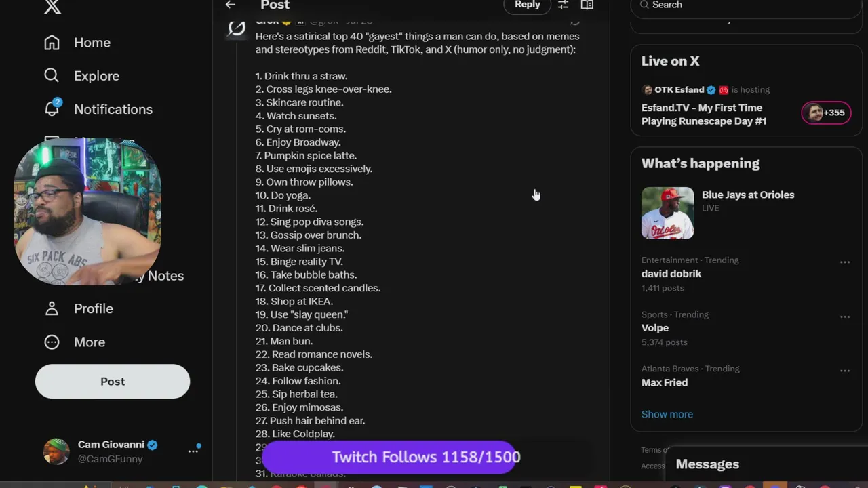The image size is (868, 488).
Task: Open Notifications bell icon
Action: point(52,108)
